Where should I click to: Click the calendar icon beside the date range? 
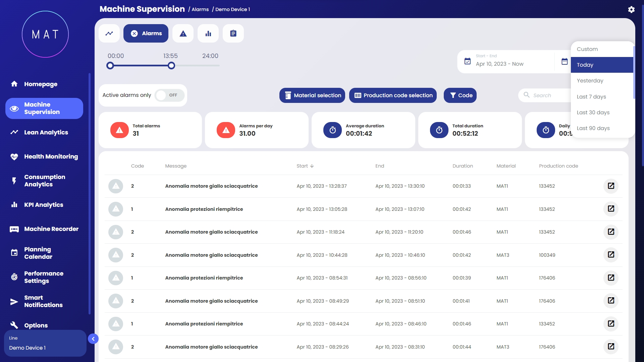[x=565, y=62]
